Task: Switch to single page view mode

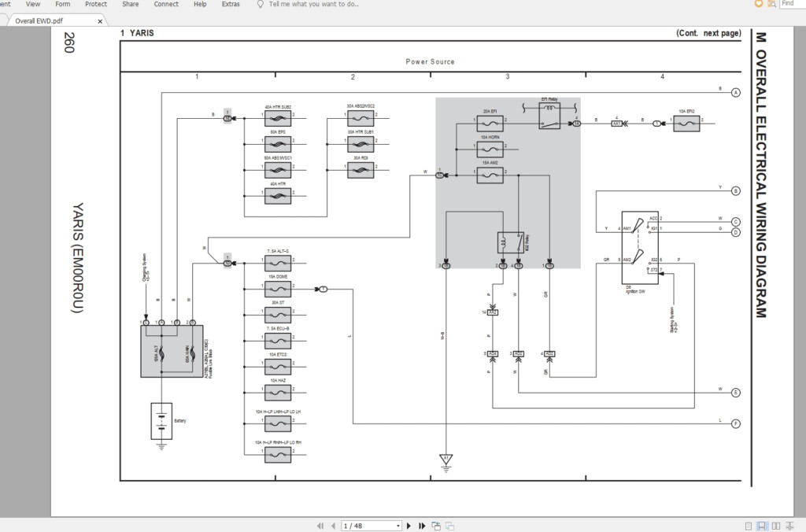Action: point(749,526)
